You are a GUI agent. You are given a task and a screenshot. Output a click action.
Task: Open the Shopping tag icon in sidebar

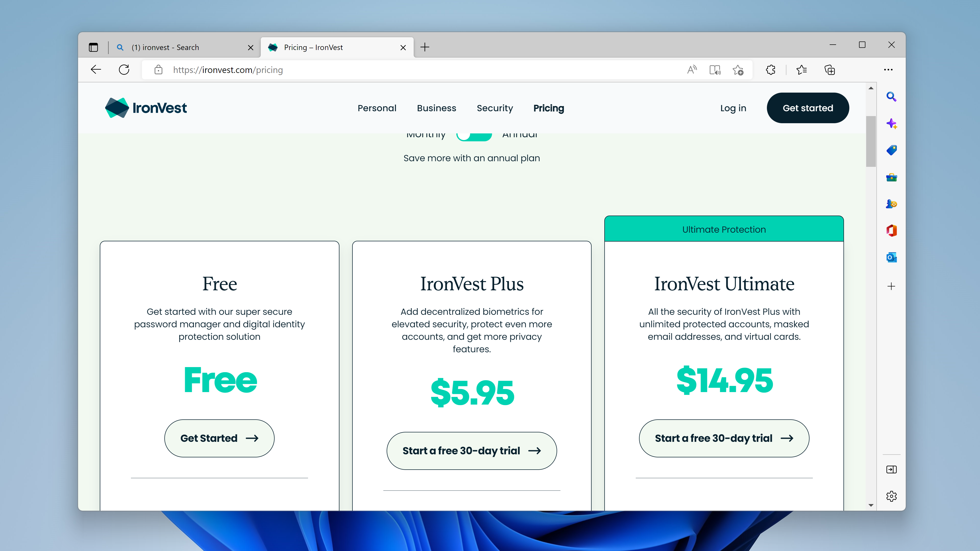pos(891,150)
